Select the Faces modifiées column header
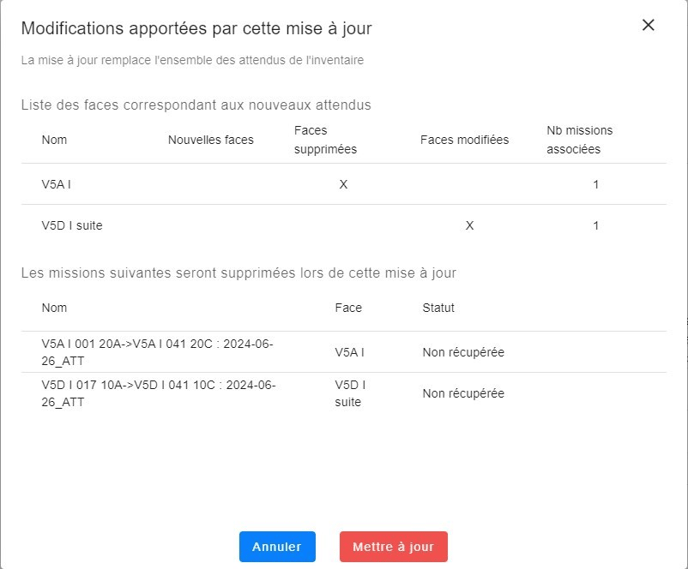688x569 pixels. click(464, 140)
